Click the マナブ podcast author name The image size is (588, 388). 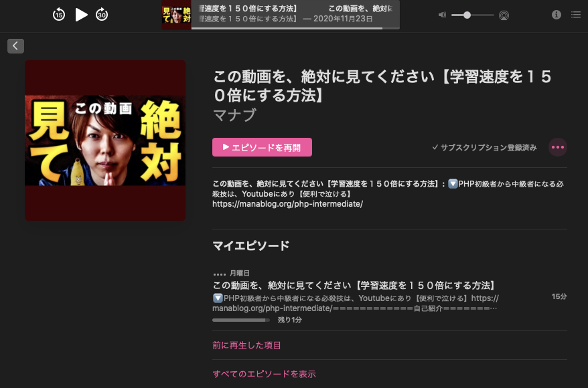coord(235,115)
